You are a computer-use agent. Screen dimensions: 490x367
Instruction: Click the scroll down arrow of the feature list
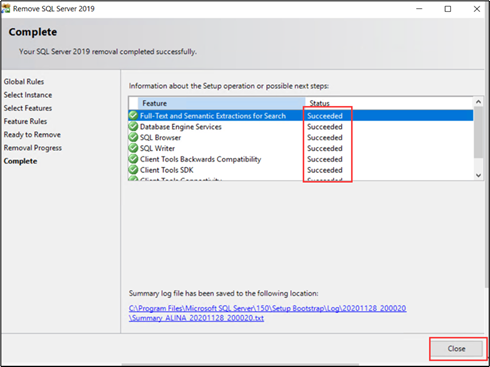478,175
